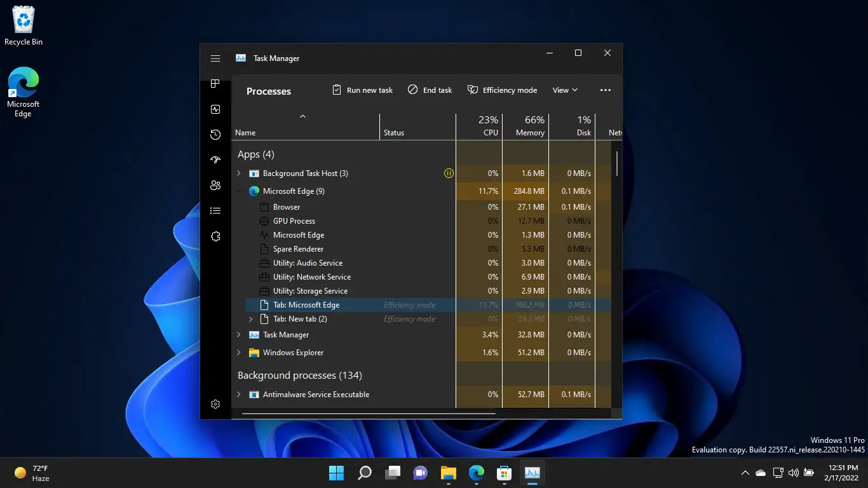Click the Background Task Host icon
The image size is (868, 488).
(254, 173)
